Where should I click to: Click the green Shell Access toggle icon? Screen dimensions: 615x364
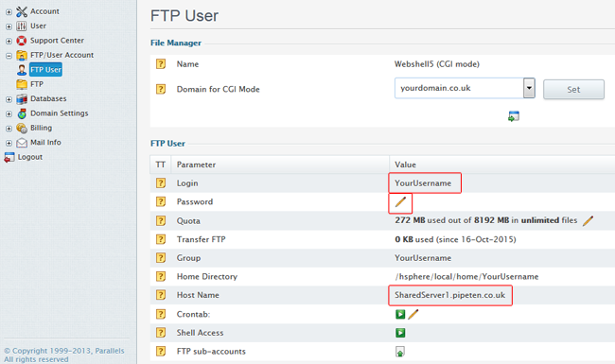pos(400,333)
